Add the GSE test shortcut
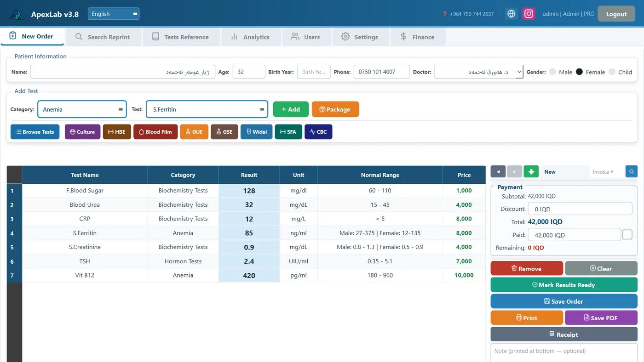Image resolution: width=644 pixels, height=362 pixels. (224, 132)
